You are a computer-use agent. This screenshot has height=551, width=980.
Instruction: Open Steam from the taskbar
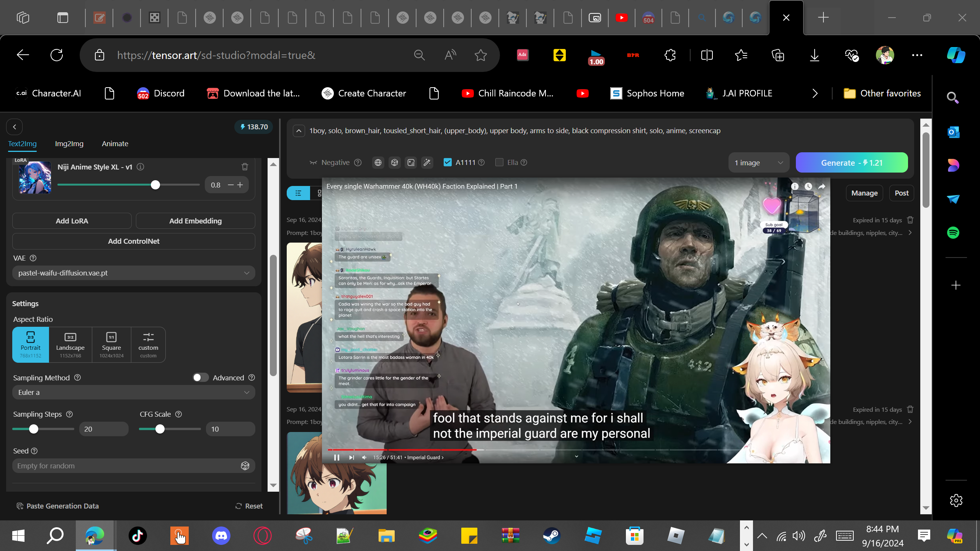click(552, 536)
